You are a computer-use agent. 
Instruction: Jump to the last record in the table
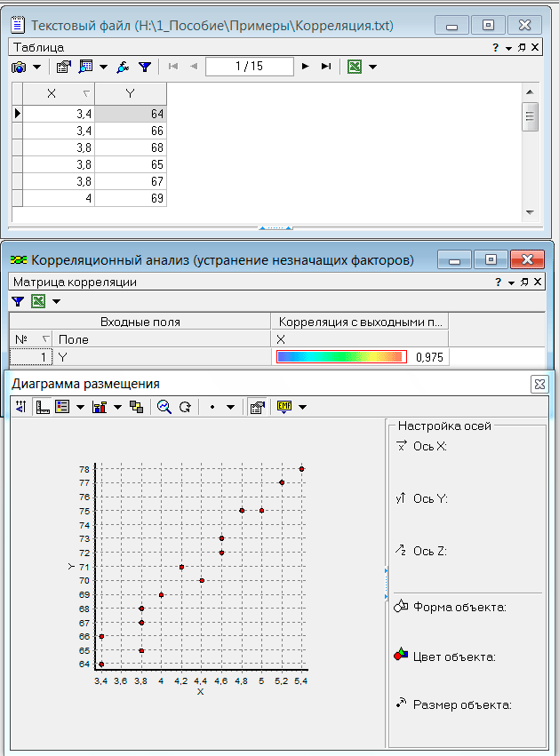tap(326, 67)
